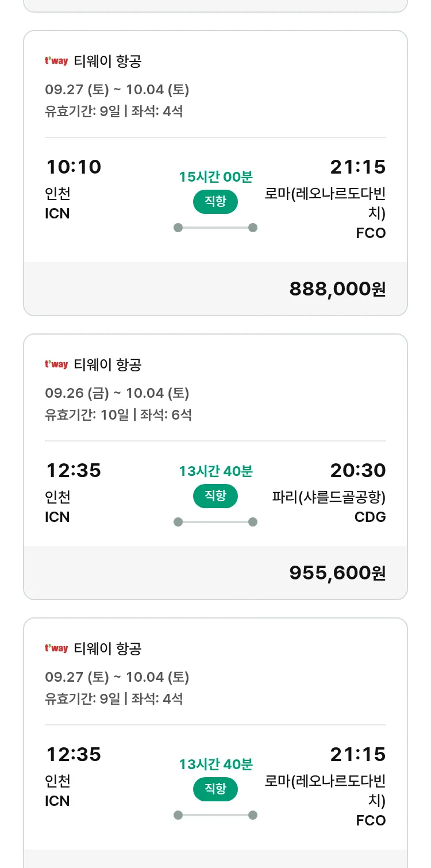Select the 888,000원 fare
Screen dimensions: 431x868
click(x=337, y=289)
